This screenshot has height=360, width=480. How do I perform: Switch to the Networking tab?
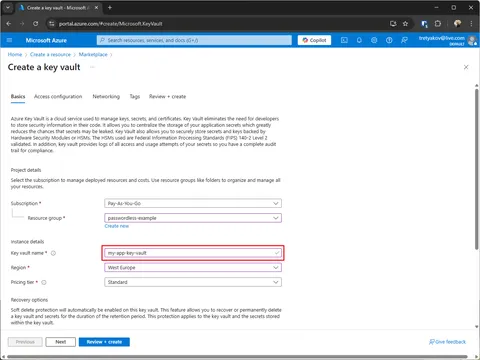(106, 96)
